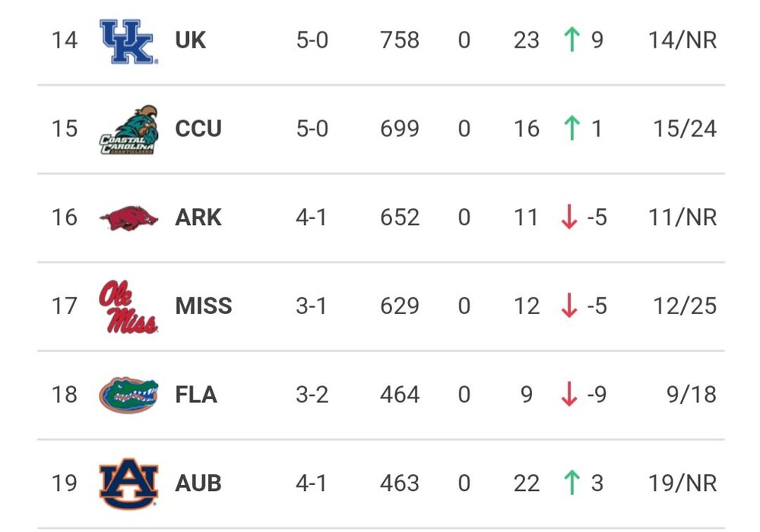Screen dimensions: 760x532
Task: Click the Coastal Carolina Chanticleers logo
Action: point(128,130)
